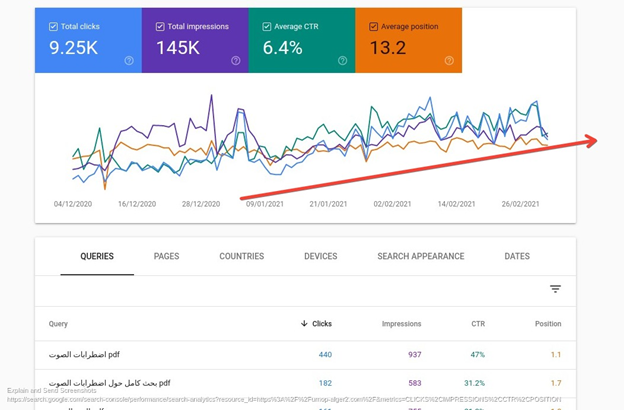
Task: Switch to the Dates tab
Action: pyautogui.click(x=517, y=257)
